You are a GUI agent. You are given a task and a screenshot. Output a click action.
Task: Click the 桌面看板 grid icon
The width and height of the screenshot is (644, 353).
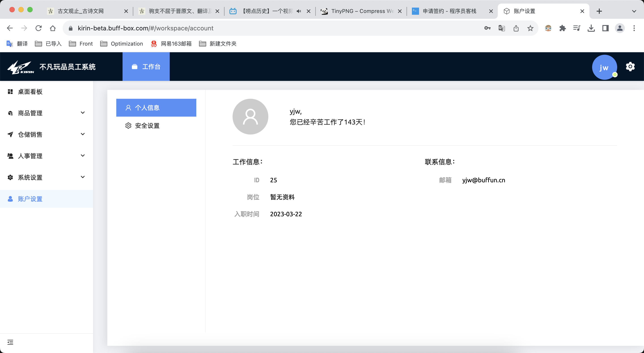[10, 92]
